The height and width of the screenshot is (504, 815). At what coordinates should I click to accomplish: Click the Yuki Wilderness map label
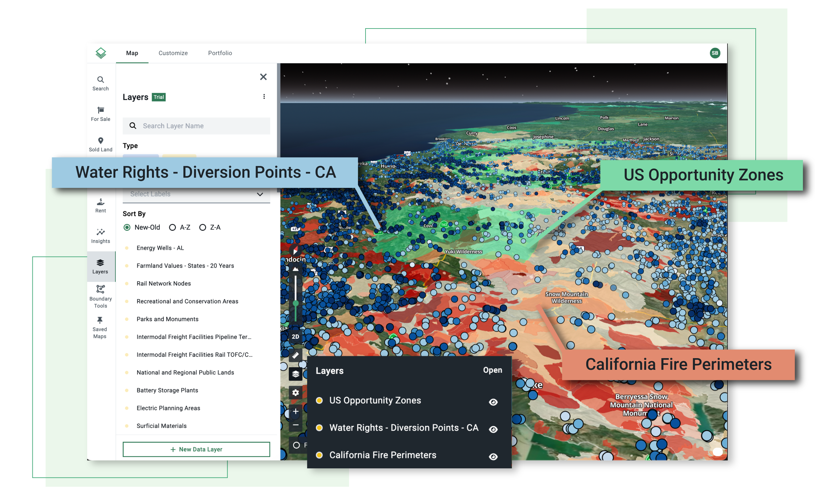point(463,252)
